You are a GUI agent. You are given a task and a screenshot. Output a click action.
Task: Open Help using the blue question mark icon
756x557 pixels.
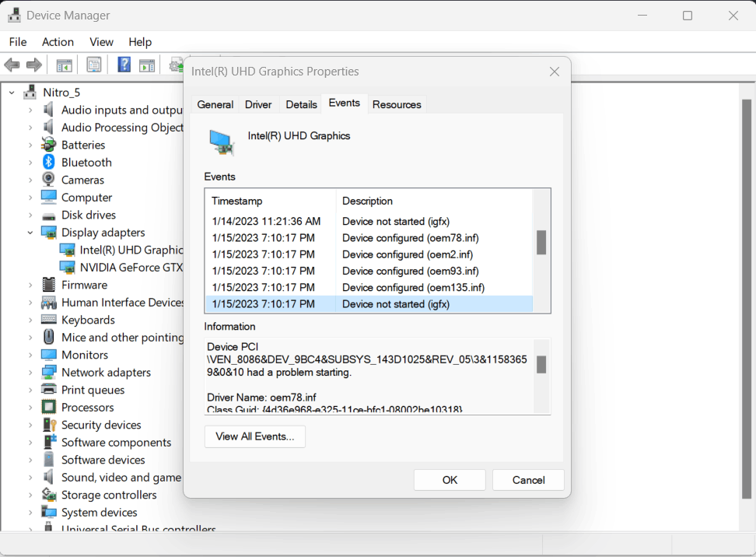click(124, 64)
